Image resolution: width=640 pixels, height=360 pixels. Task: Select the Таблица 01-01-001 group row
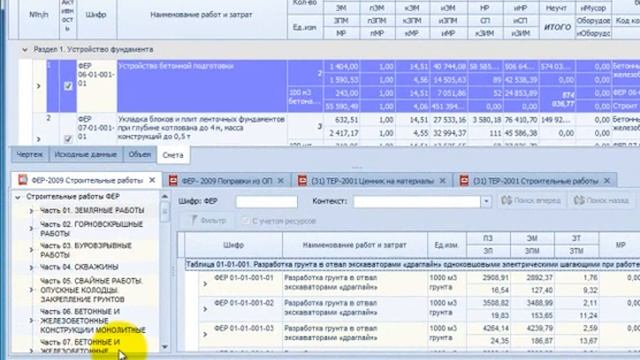coord(412,265)
